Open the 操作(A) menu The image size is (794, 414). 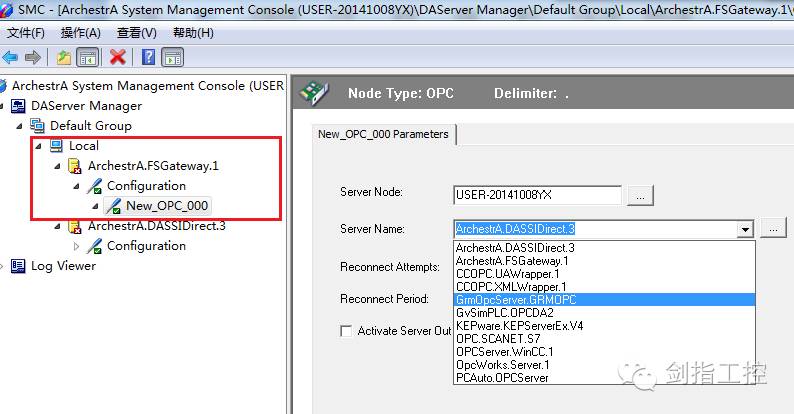pos(81,33)
